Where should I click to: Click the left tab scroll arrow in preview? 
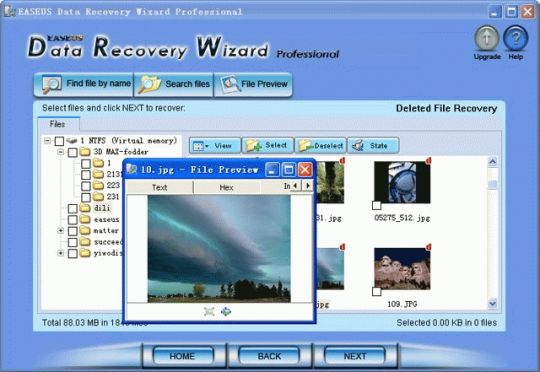pos(295,186)
